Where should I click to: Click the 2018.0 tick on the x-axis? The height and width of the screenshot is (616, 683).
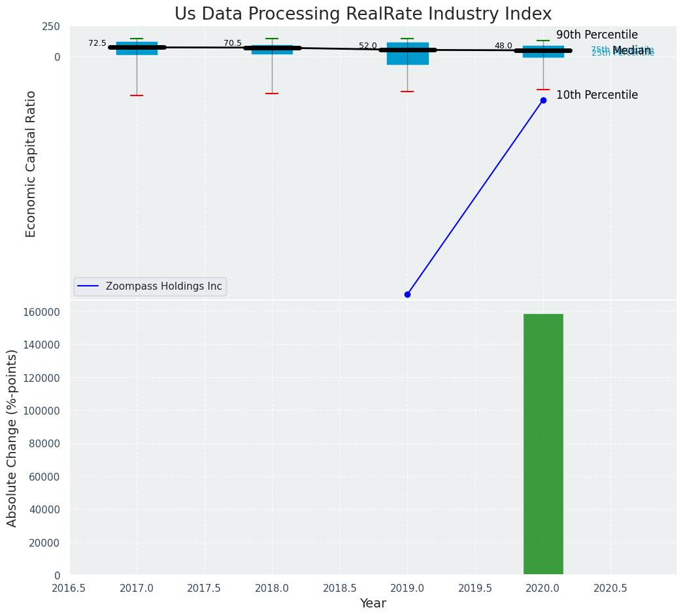pos(272,588)
